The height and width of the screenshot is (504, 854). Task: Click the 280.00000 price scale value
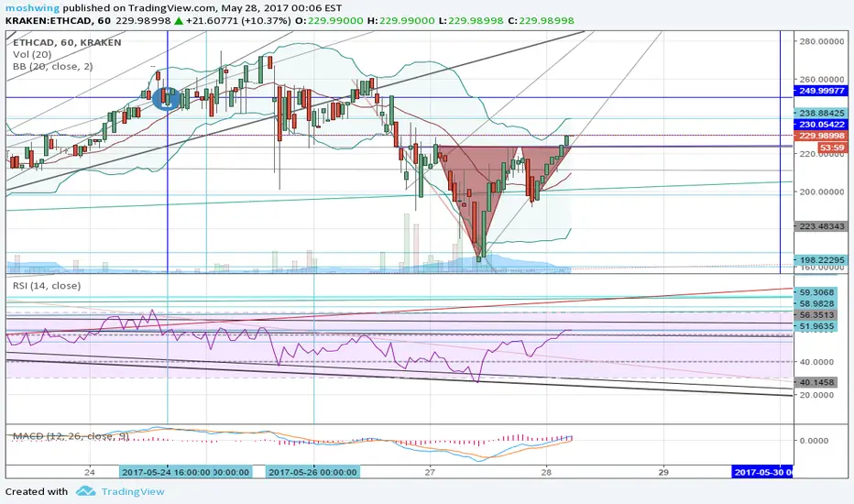coord(822,41)
